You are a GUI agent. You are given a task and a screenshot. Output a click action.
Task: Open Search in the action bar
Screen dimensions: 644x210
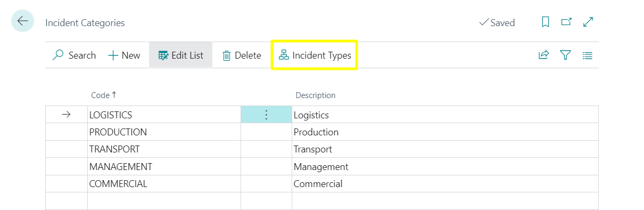[75, 55]
